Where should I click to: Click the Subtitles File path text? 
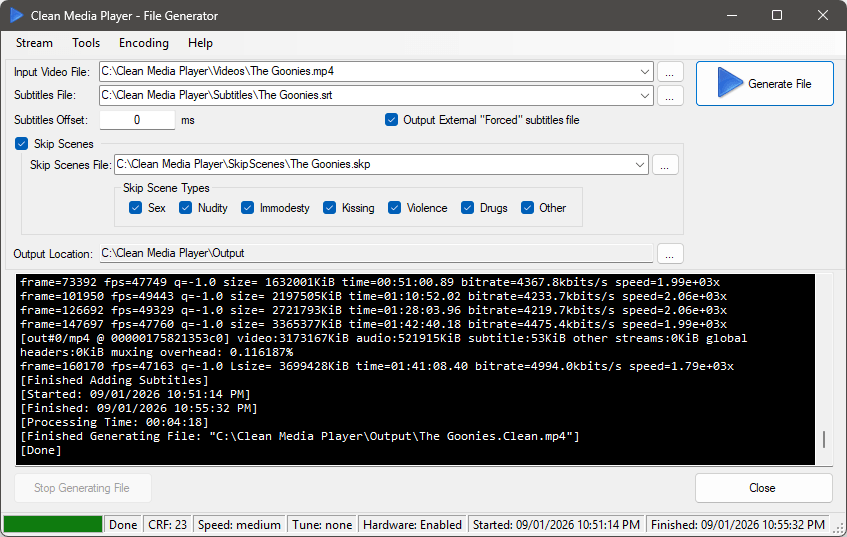click(217, 95)
